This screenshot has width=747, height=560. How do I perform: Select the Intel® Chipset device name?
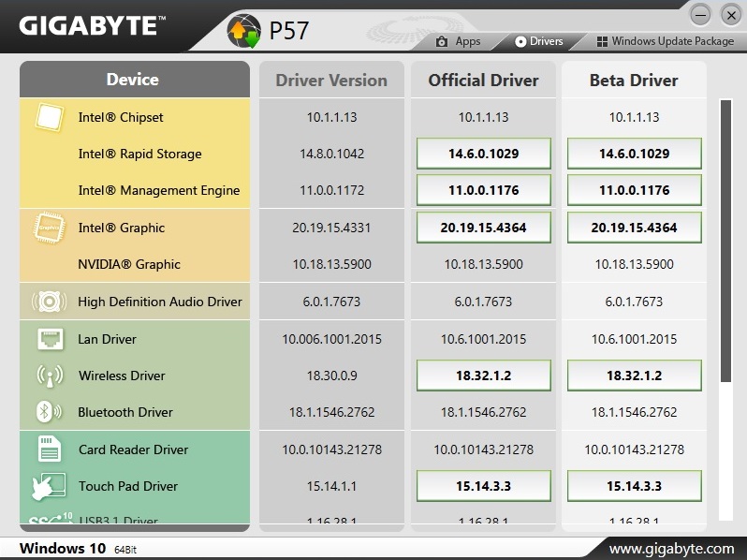[121, 117]
